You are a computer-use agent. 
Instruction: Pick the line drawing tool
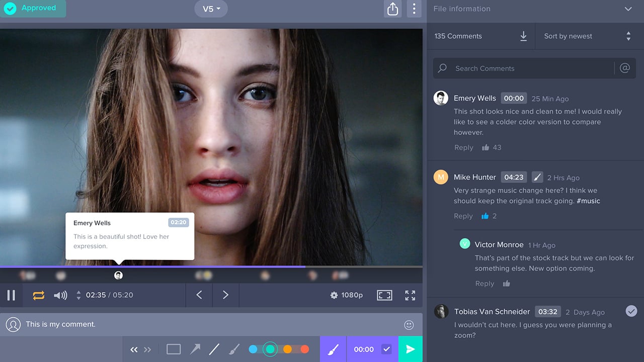tap(215, 349)
